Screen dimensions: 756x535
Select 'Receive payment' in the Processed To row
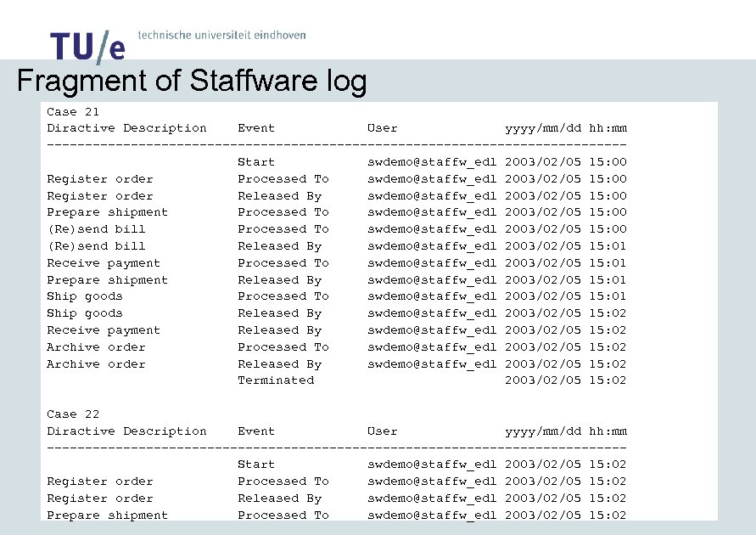pyautogui.click(x=104, y=262)
